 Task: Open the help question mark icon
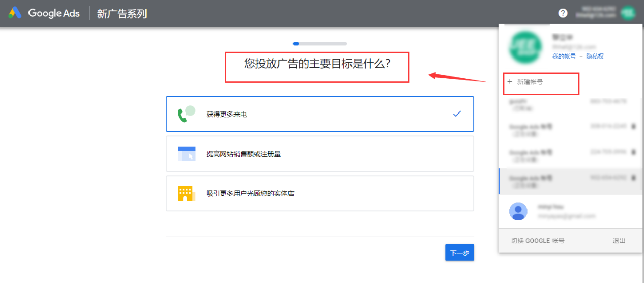coord(563,13)
